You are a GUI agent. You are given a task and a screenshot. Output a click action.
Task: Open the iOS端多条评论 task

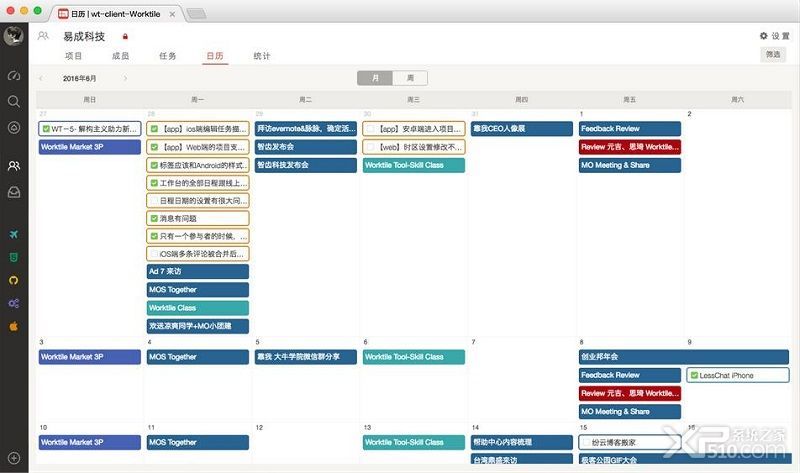[x=198, y=254]
